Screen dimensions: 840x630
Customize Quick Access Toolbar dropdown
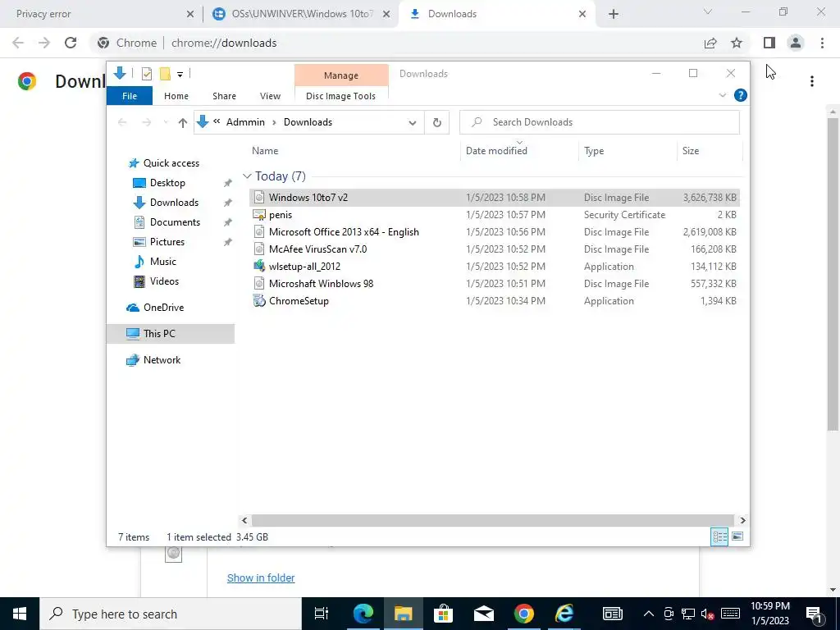click(180, 75)
